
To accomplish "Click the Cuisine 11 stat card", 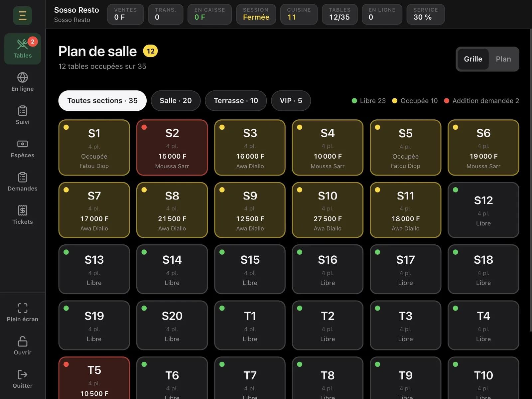I will (x=299, y=14).
